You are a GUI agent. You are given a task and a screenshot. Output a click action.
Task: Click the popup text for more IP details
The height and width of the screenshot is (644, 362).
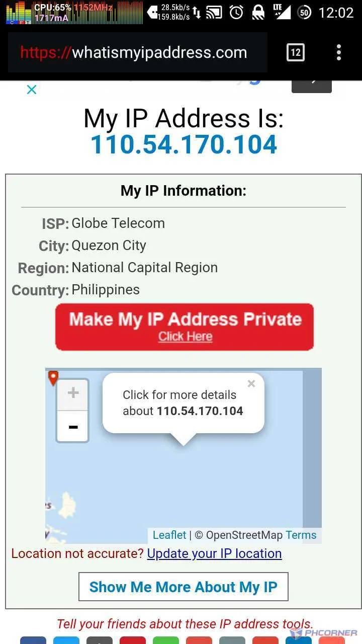(183, 403)
